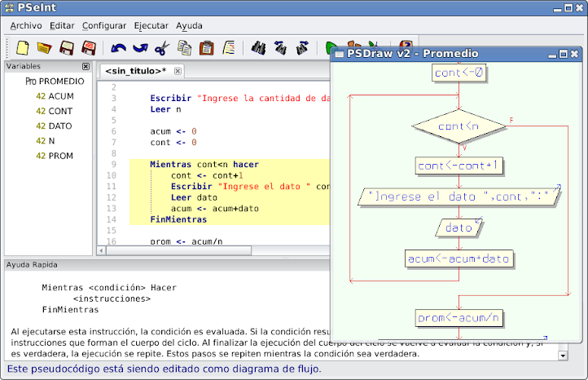Viewport: 588px width, 380px height.
Task: Select variable N in the Variables panel
Action: click(x=46, y=141)
